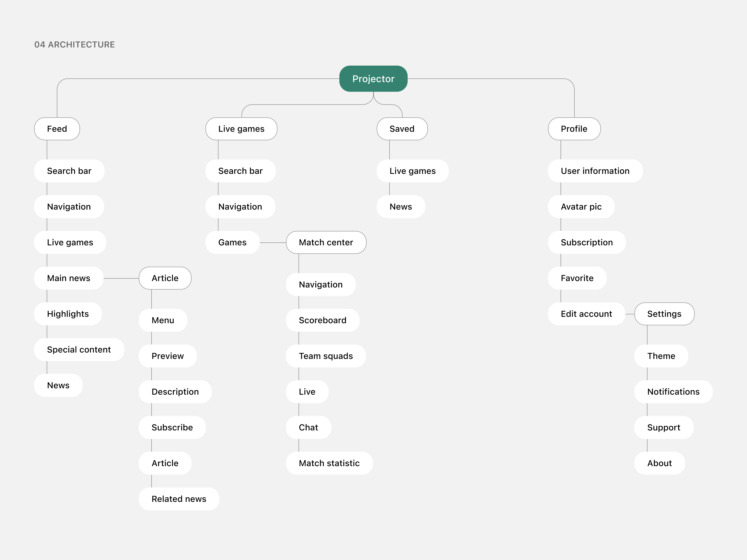Click the Scoreboard node
The width and height of the screenshot is (747, 560).
323,320
